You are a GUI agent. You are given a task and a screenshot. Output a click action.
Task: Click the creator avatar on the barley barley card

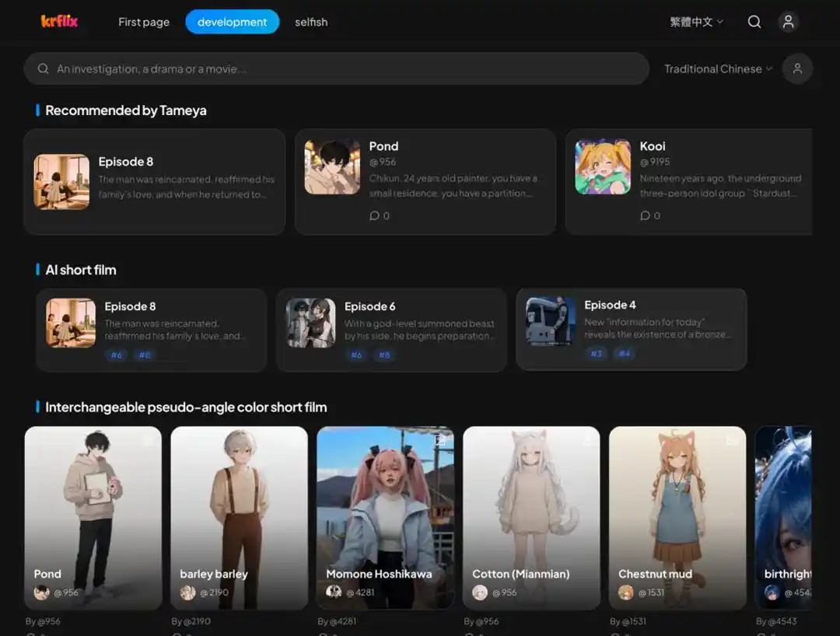(x=187, y=592)
